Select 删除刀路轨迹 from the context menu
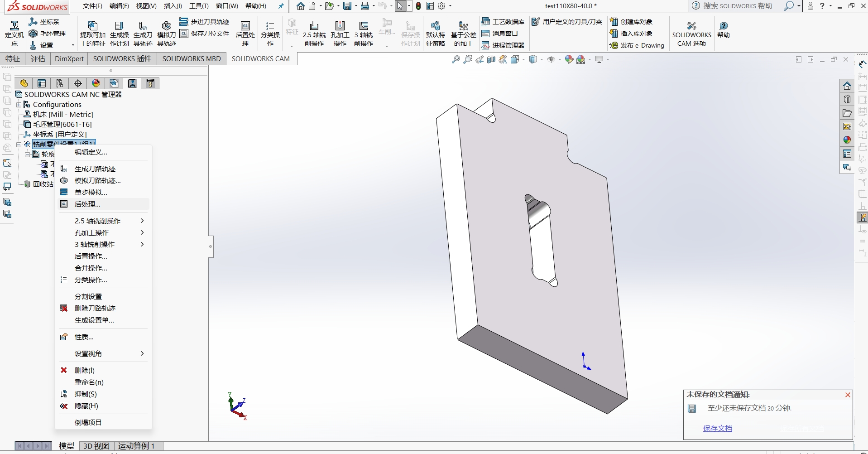 point(95,309)
